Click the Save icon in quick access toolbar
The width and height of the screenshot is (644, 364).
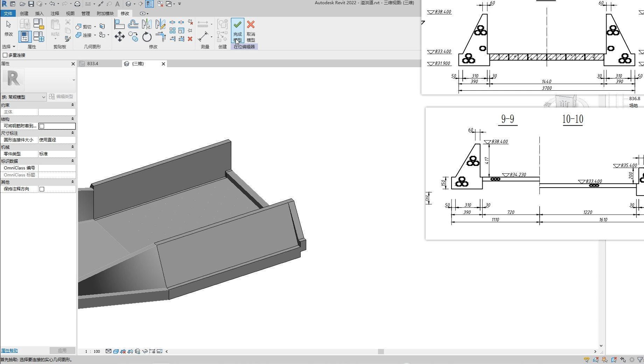(x=31, y=4)
